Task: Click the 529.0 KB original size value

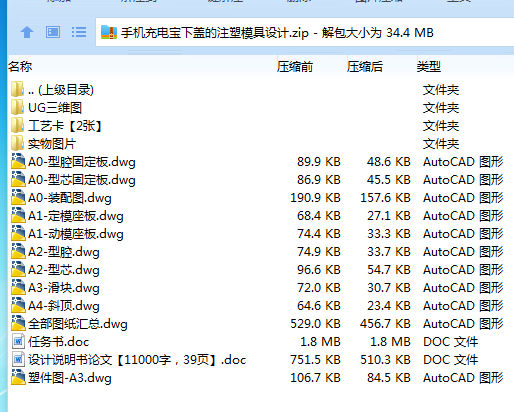Action: coord(315,324)
